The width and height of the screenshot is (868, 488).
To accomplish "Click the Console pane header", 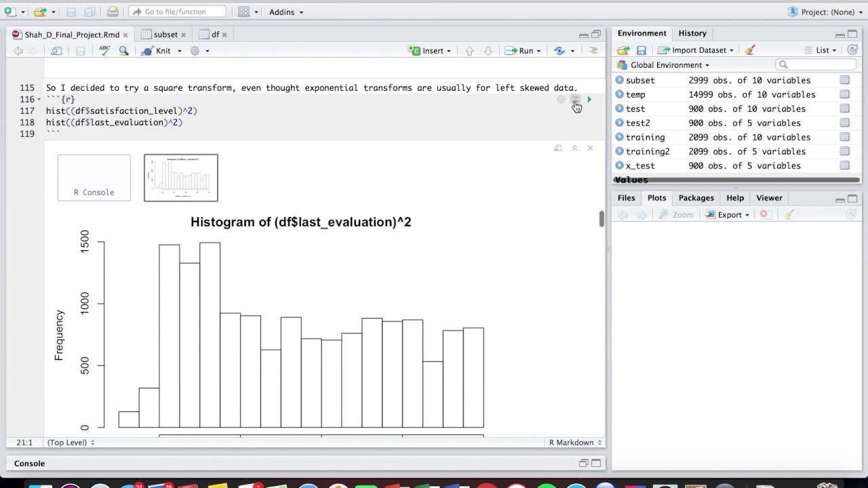I will coord(305,464).
